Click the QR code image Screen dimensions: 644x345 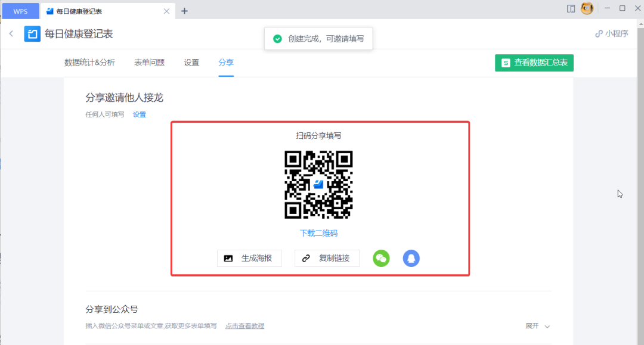[x=318, y=185]
